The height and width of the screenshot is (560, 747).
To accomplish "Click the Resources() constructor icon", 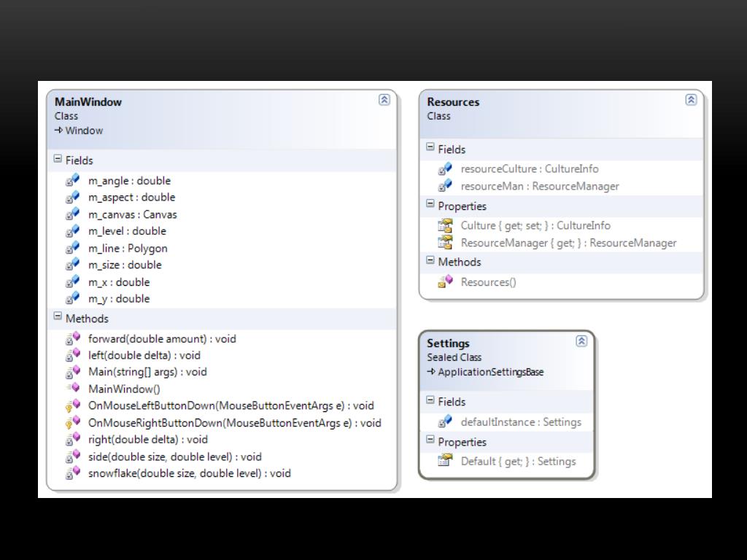I will [x=445, y=281].
